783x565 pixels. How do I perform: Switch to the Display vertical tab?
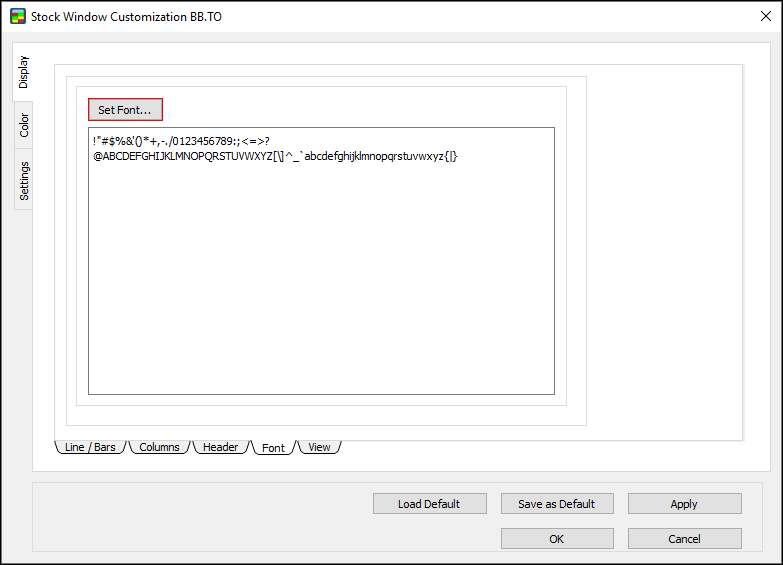click(23, 72)
